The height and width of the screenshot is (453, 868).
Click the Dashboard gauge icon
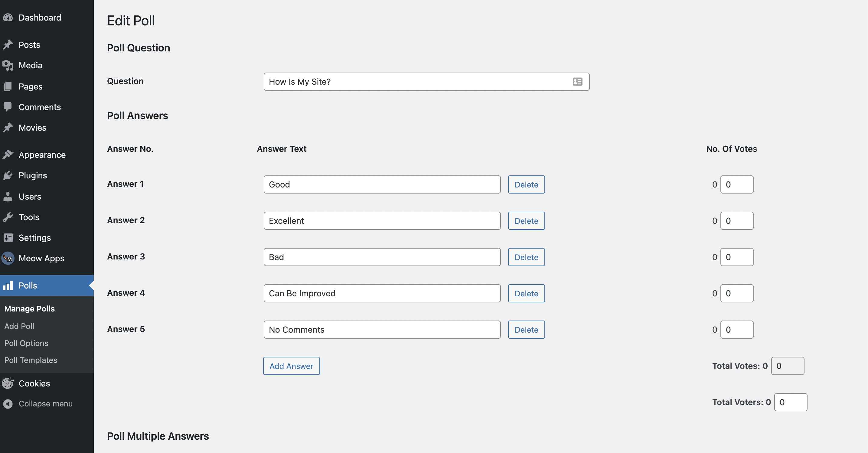(x=8, y=18)
